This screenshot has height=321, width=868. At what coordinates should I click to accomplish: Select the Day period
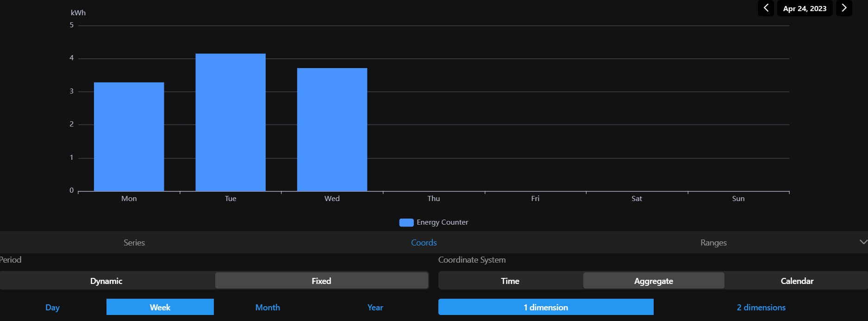point(53,307)
